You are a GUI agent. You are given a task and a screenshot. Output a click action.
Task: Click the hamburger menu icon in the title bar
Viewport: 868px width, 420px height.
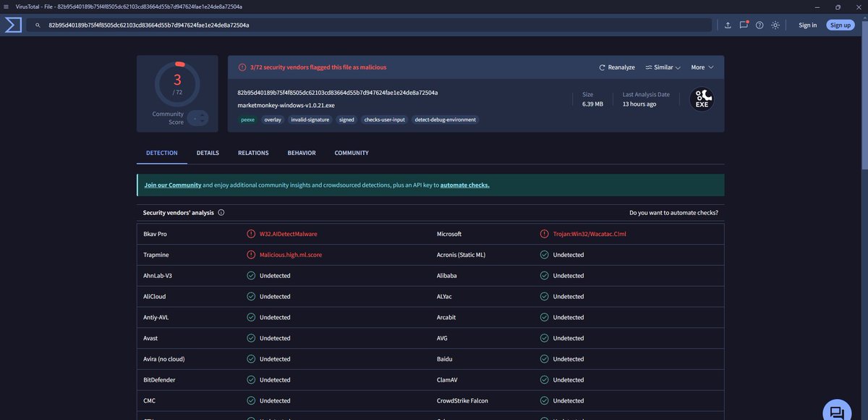point(7,7)
